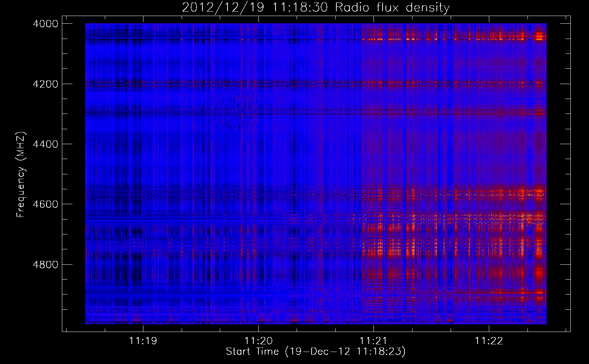Click the plot title "2012/12/19 11:18:30 Radio flux density"
The width and height of the screenshot is (589, 364).
316,8
